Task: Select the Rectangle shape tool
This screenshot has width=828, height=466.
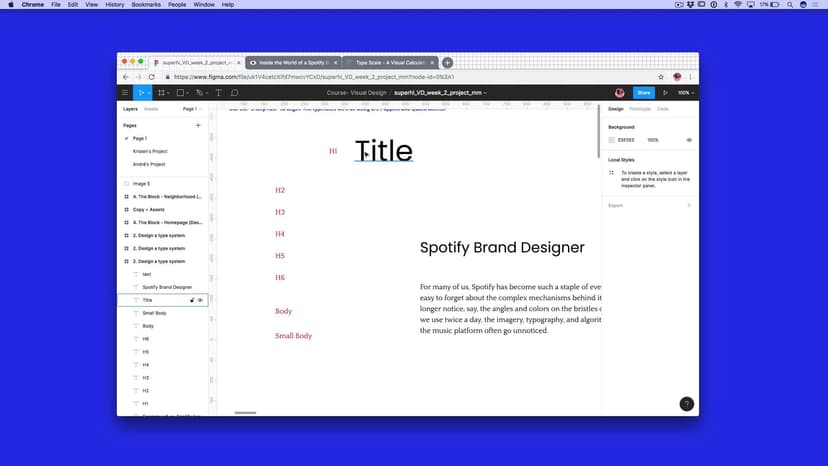Action: pyautogui.click(x=180, y=92)
